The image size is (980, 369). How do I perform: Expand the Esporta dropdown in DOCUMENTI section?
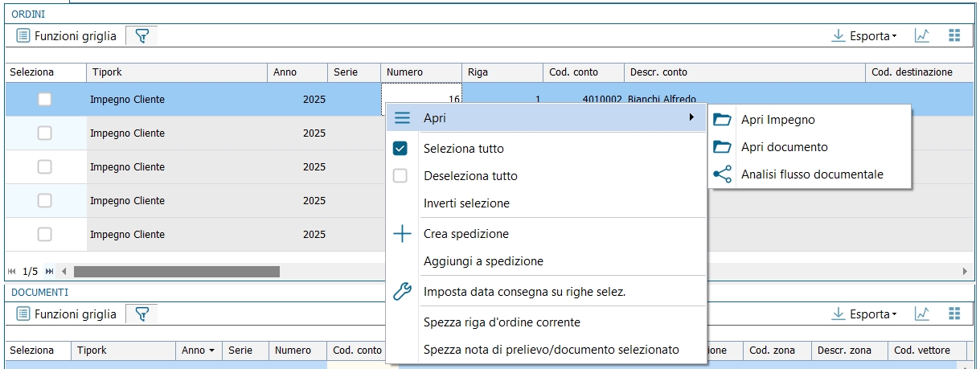864,314
